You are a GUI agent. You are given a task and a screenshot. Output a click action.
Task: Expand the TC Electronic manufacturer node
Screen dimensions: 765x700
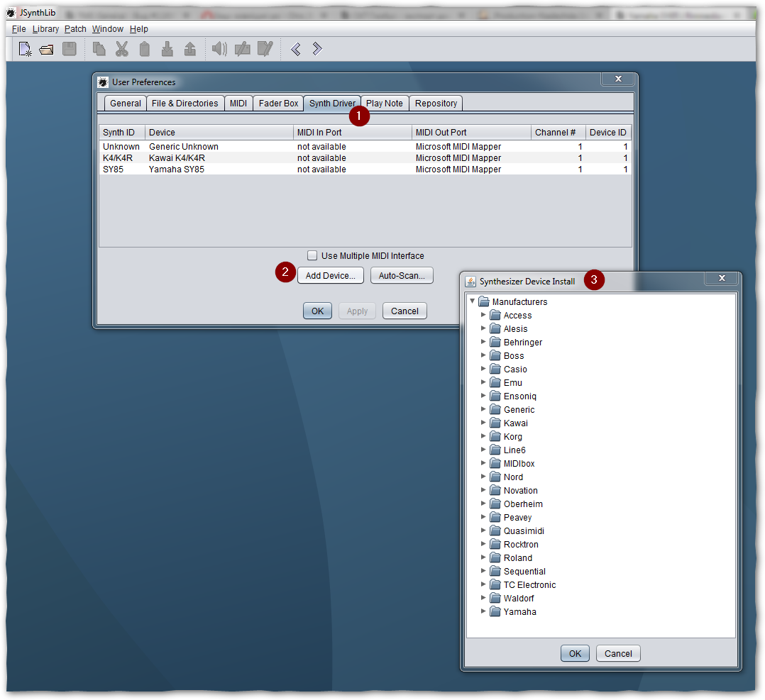click(483, 584)
